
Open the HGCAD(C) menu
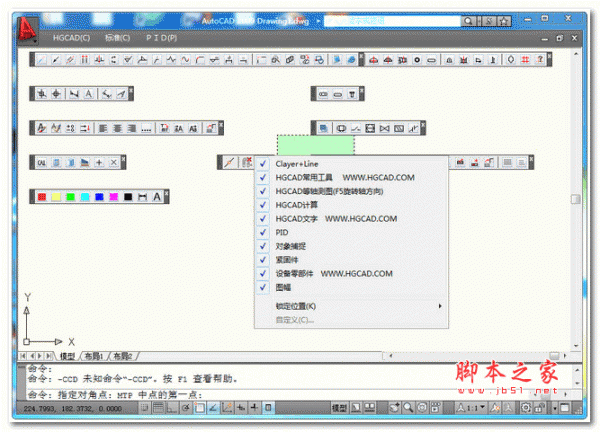pyautogui.click(x=71, y=38)
